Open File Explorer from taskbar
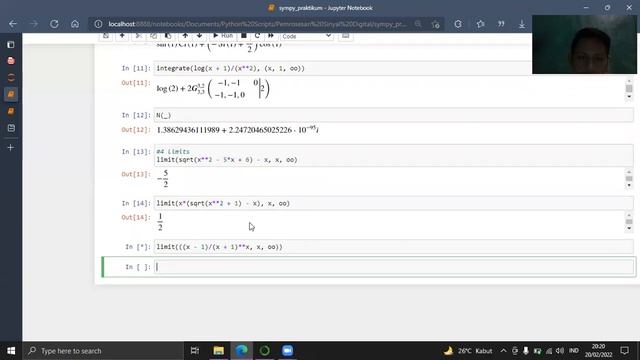Screen dimensions: 640x360 tap(218, 351)
